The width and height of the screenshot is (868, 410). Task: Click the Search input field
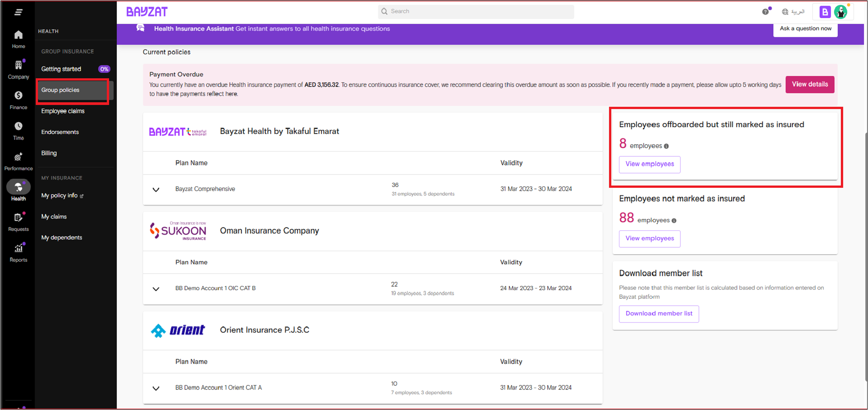pos(476,12)
